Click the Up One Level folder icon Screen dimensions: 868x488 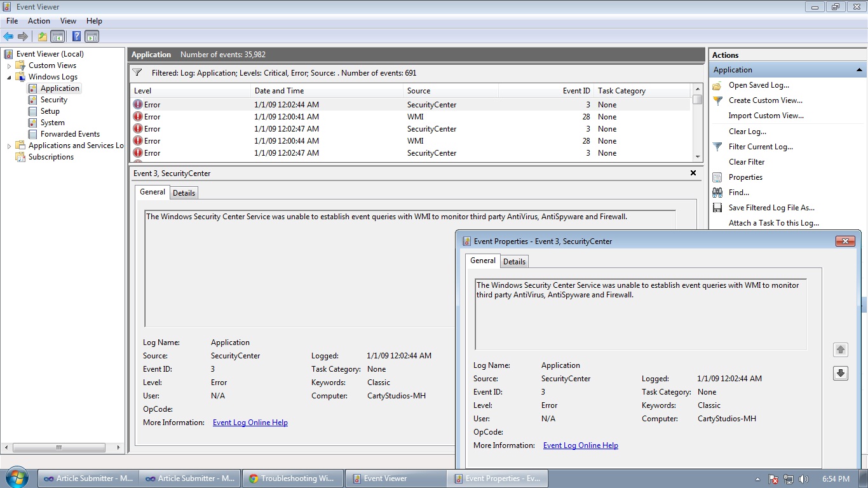[43, 36]
